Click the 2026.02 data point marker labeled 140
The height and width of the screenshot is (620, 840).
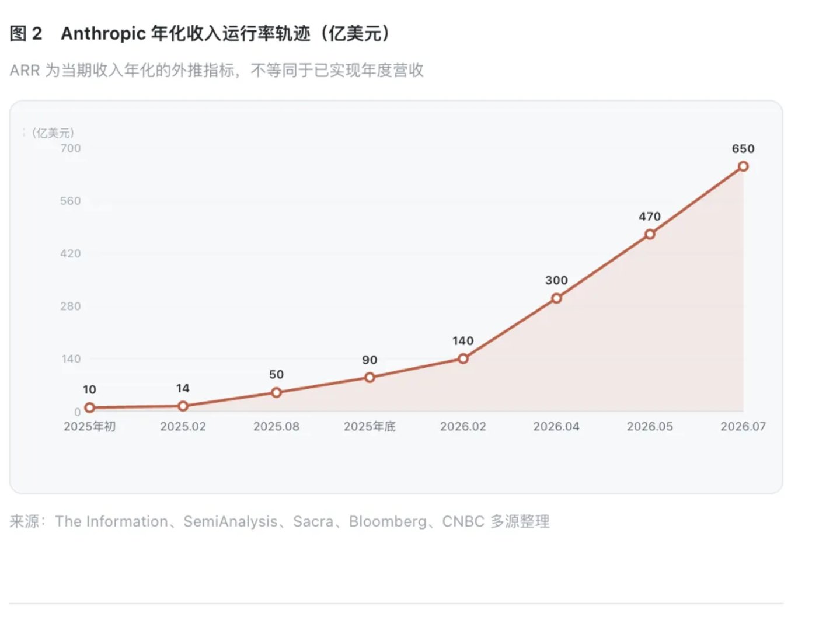[x=463, y=358]
